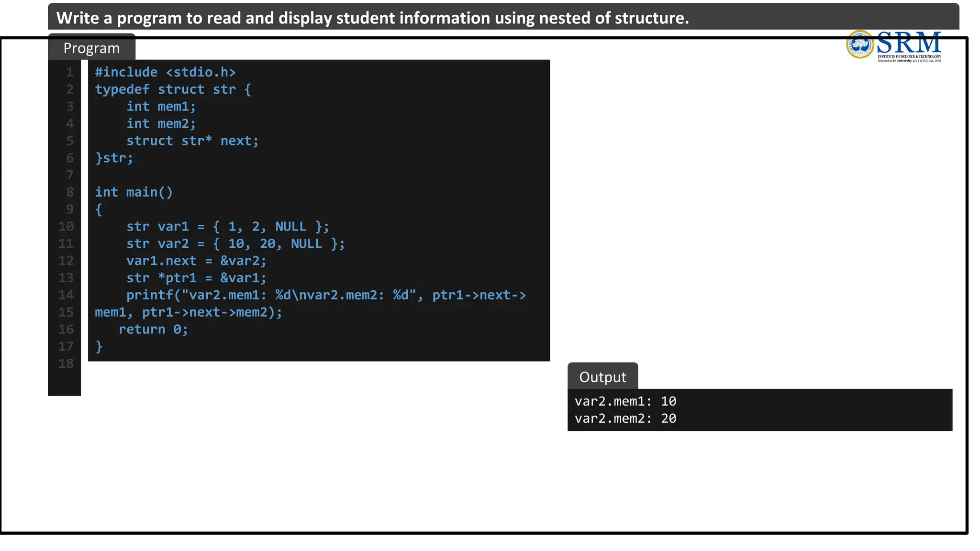
Task: Click the Institute of Science & Technology text
Action: point(909,56)
